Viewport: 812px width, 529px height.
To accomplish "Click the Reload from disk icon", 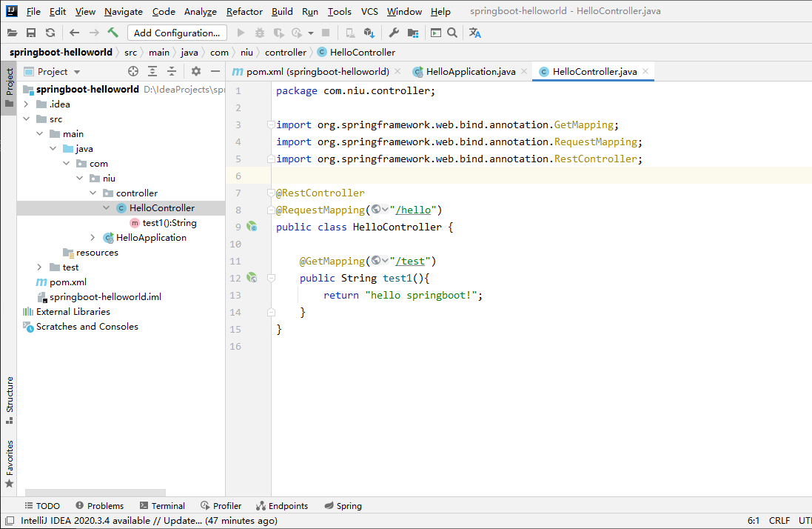I will point(50,33).
